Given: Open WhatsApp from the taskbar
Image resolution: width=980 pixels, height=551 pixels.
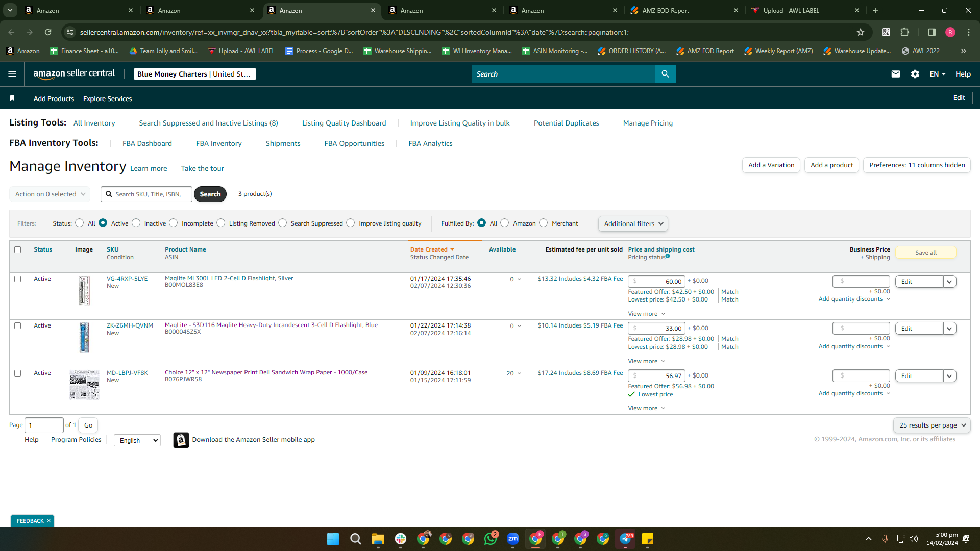Looking at the screenshot, I should [x=491, y=539].
